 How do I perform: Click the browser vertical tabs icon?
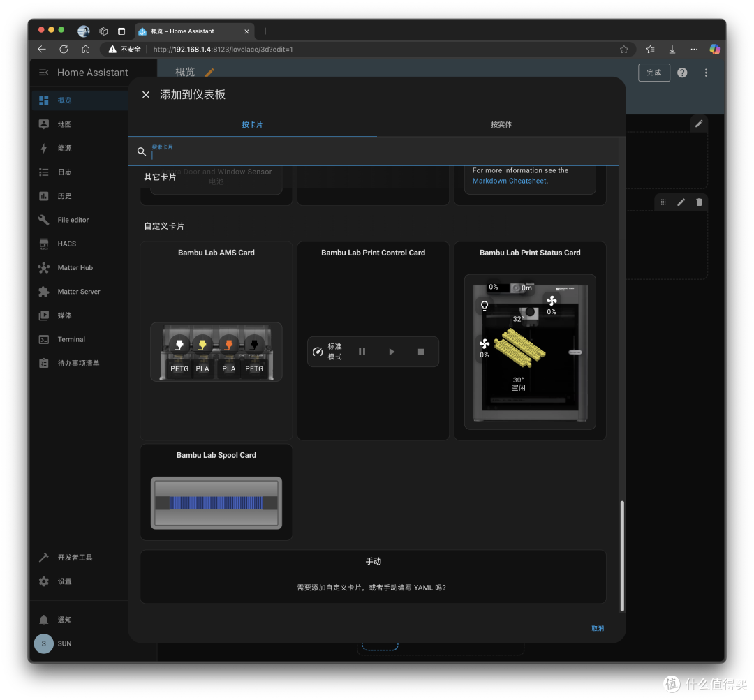[121, 31]
